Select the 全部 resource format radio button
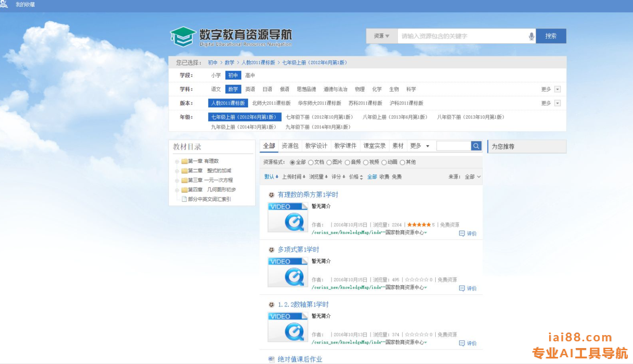Screen dimensions: 633x364 pyautogui.click(x=292, y=162)
